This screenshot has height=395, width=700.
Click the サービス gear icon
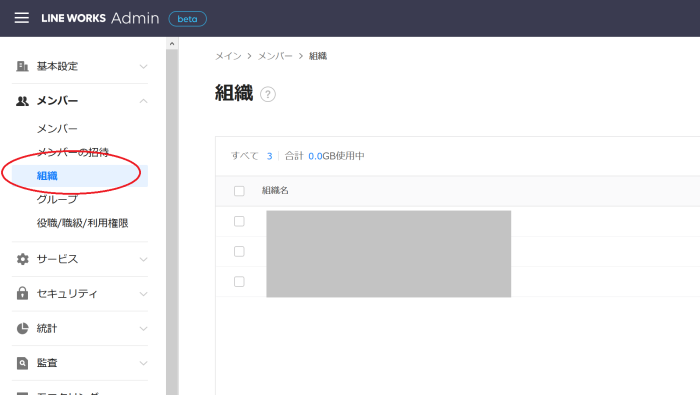pos(22,259)
